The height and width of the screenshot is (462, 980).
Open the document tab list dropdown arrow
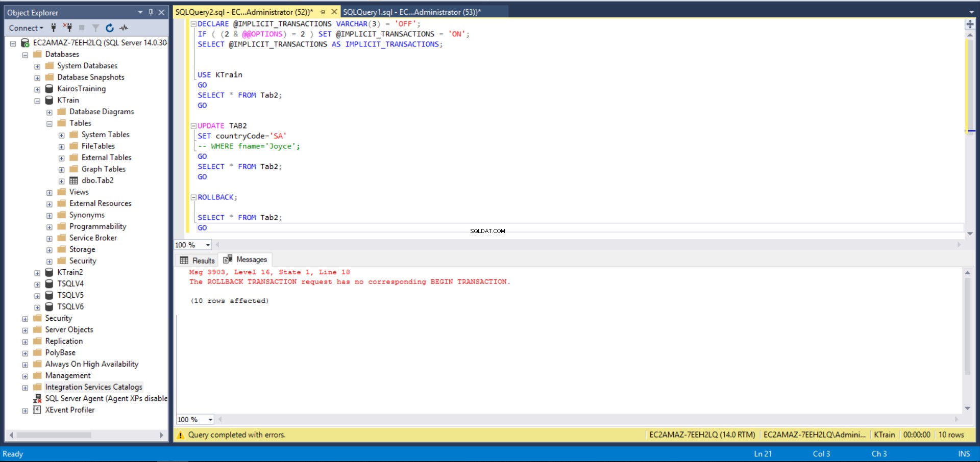click(x=971, y=12)
